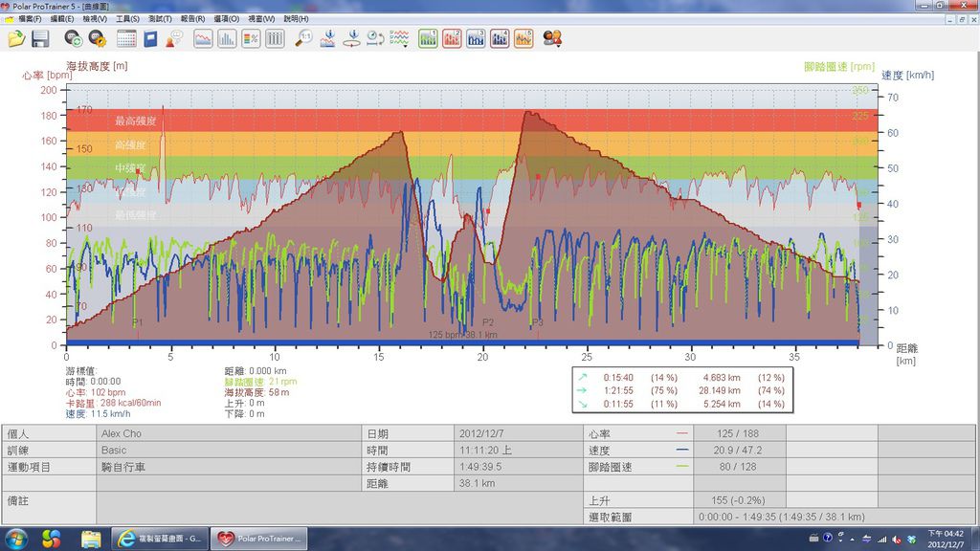
Task: Click the Windows Start button
Action: (18, 538)
